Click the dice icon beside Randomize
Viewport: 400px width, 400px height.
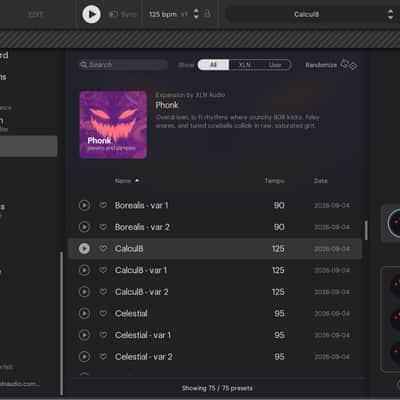(349, 64)
